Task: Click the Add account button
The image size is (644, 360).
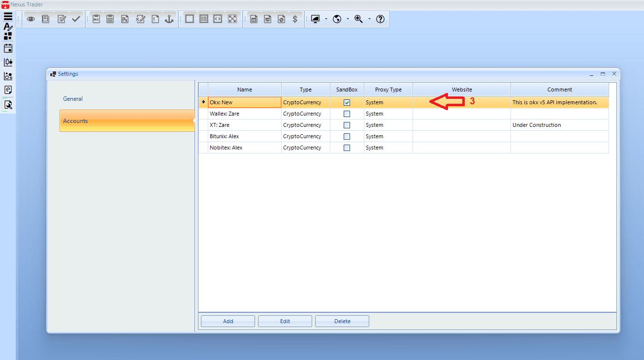Action: click(x=228, y=321)
